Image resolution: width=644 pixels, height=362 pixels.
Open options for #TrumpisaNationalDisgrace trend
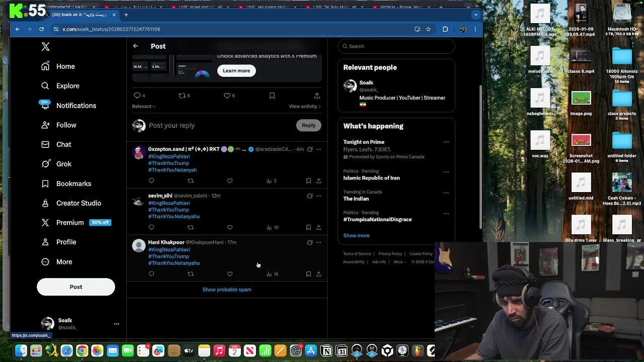click(446, 213)
